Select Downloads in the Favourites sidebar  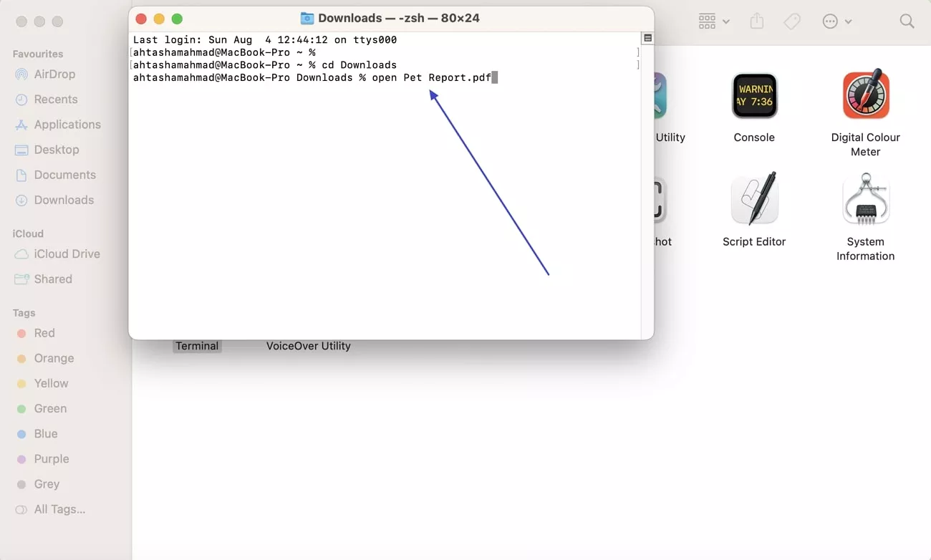pyautogui.click(x=64, y=200)
